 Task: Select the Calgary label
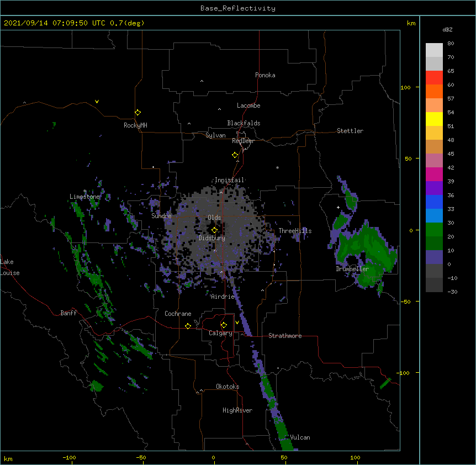click(x=220, y=333)
